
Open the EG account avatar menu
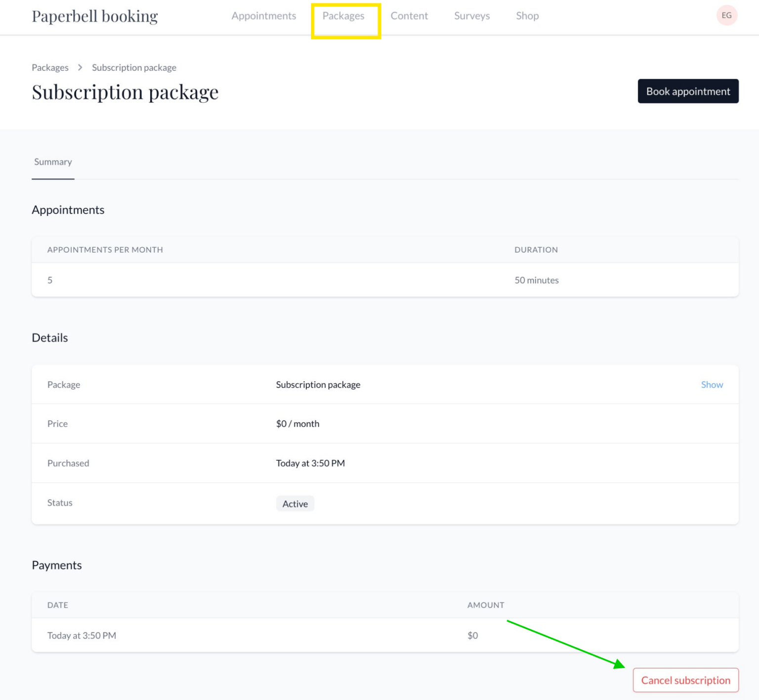click(726, 15)
